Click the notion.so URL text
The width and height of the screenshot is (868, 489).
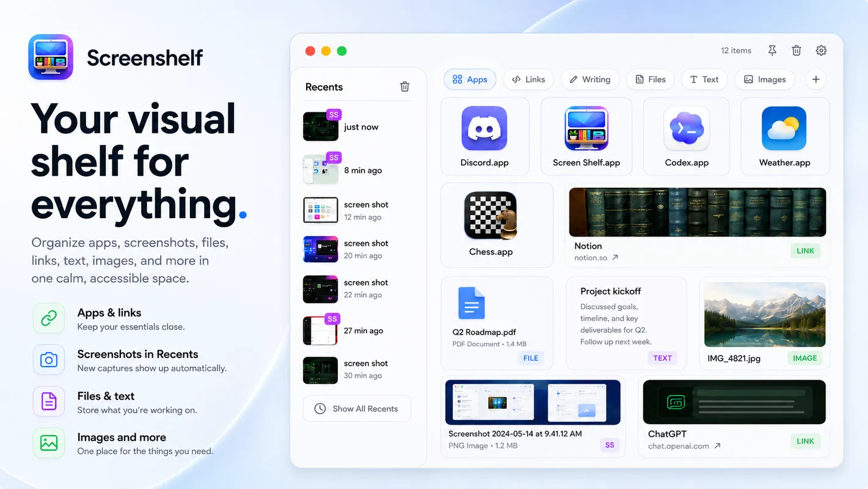pyautogui.click(x=591, y=258)
